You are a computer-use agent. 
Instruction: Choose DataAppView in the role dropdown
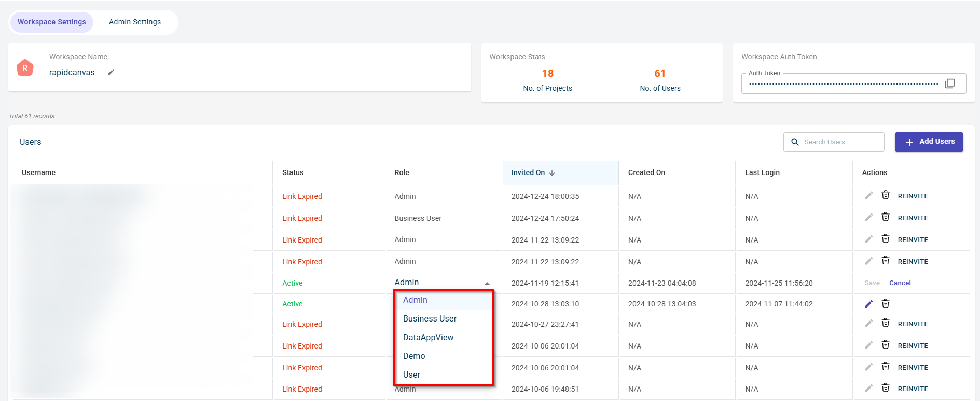[x=428, y=338]
